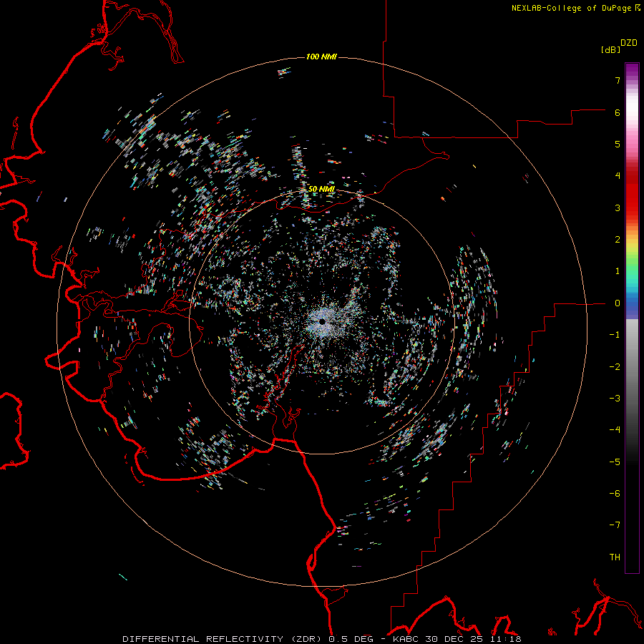The height and width of the screenshot is (644, 644).
Task: Click the 50 NMI range ring label
Action: coord(321,190)
